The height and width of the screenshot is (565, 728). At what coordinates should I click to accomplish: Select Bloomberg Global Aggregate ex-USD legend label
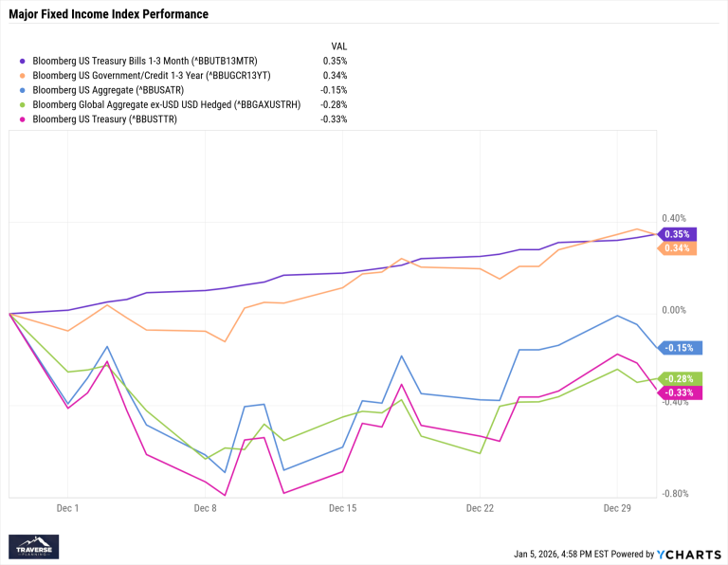click(x=166, y=105)
